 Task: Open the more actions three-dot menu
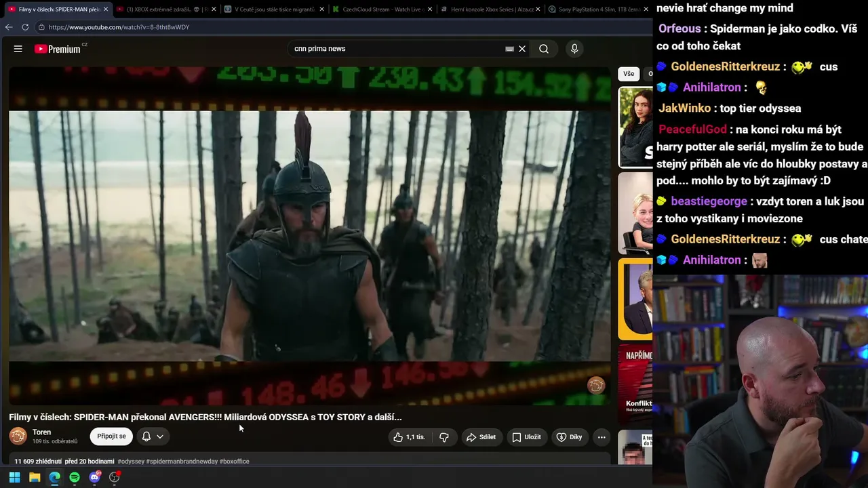[x=601, y=437]
